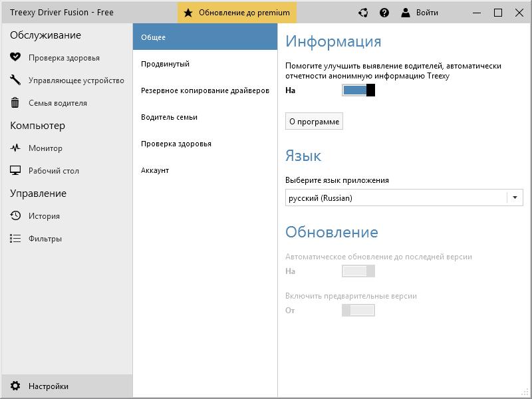Switch to the Продвинутый settings tab
Viewport: 532px width, 399px height.
(205, 64)
